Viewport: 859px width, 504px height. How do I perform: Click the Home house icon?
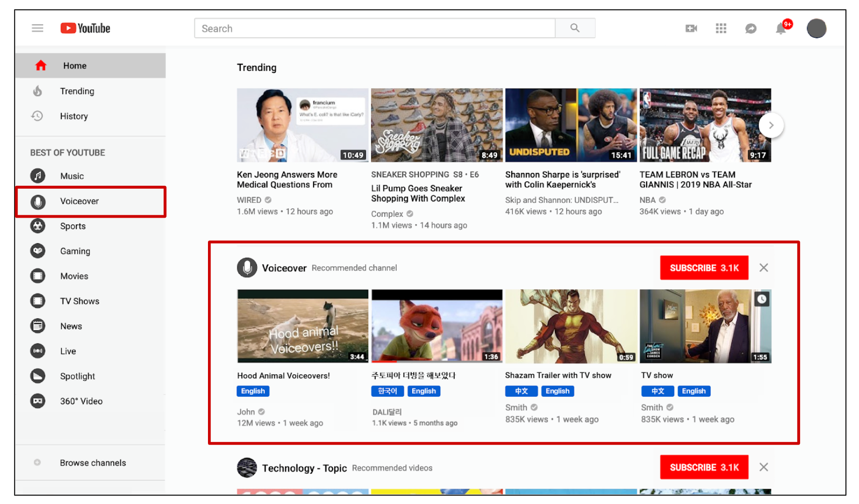pos(41,65)
